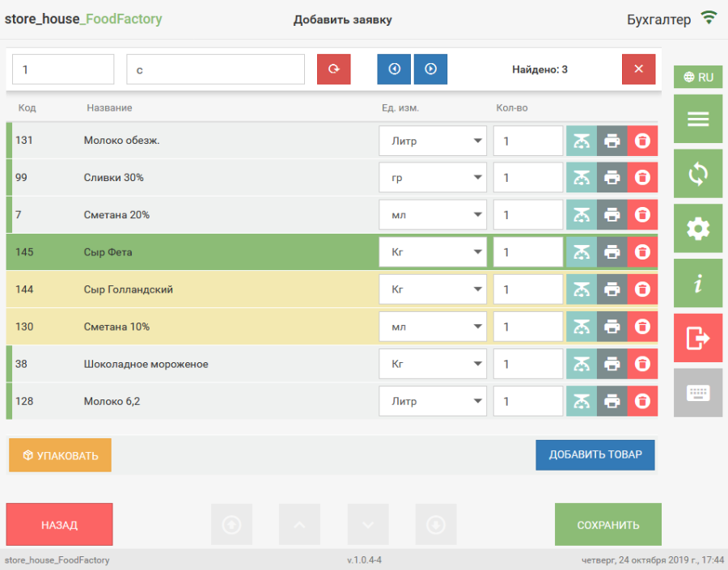
Task: Click the ДОБАВИТЬ ТОВАР button
Action: 595,455
